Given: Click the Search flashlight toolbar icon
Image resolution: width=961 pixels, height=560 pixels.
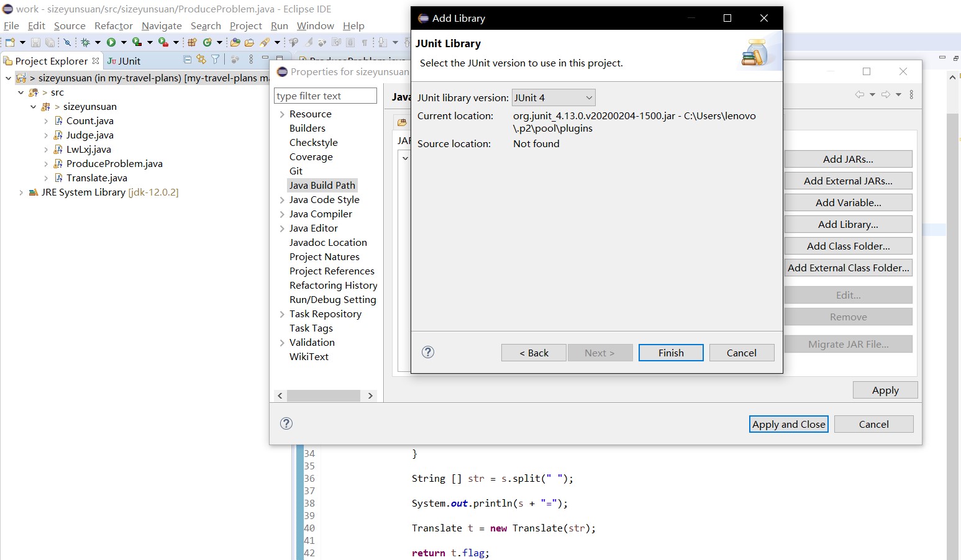Looking at the screenshot, I should coord(265,42).
